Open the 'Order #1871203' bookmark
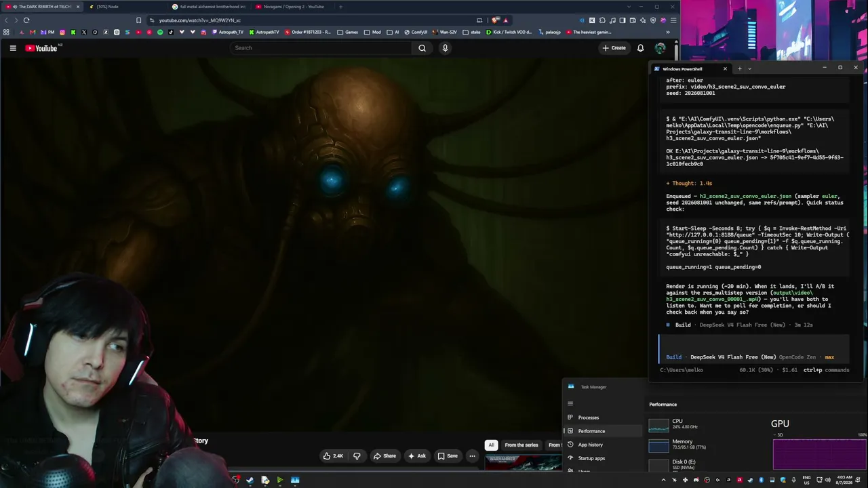 (308, 32)
